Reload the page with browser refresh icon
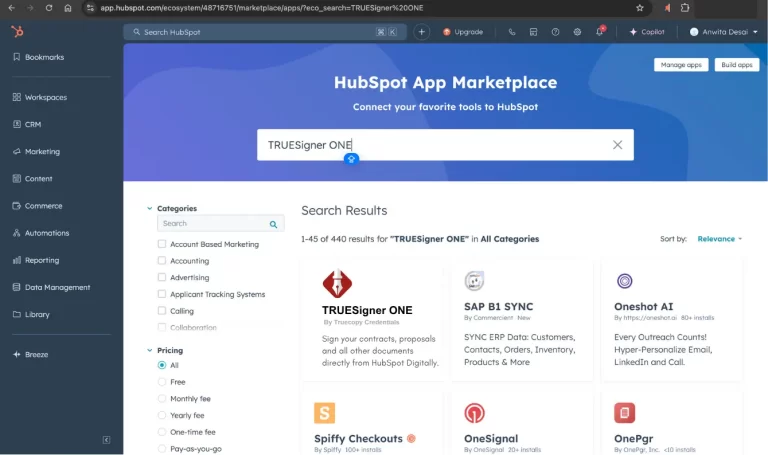 [49, 8]
